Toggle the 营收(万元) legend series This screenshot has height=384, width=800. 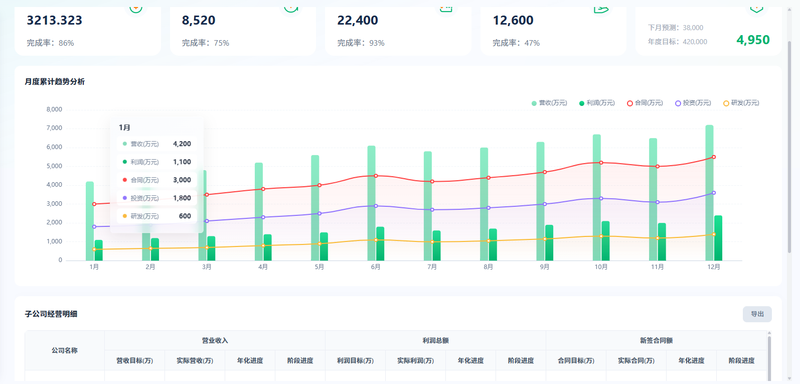coord(549,103)
